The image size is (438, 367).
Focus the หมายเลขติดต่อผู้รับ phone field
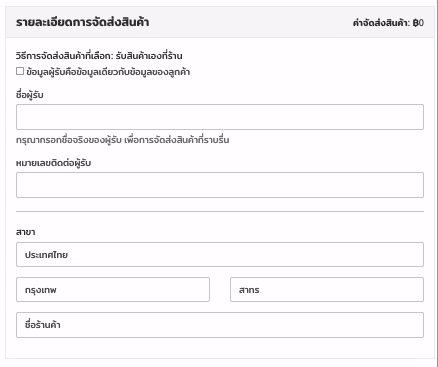[x=220, y=185]
